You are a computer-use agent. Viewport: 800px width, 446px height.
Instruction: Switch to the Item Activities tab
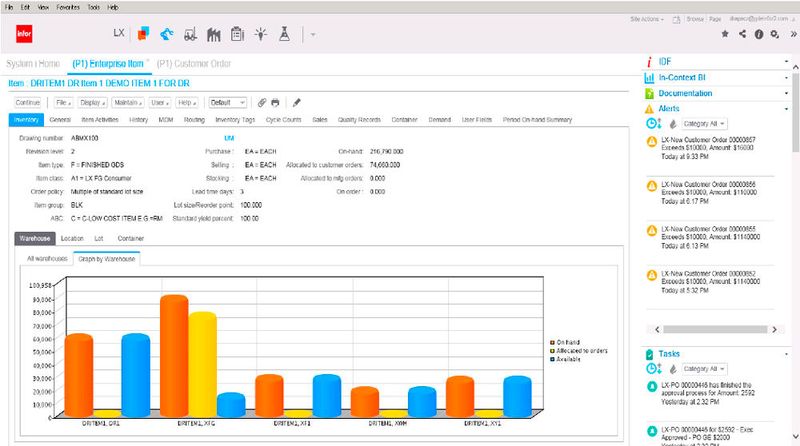point(100,120)
